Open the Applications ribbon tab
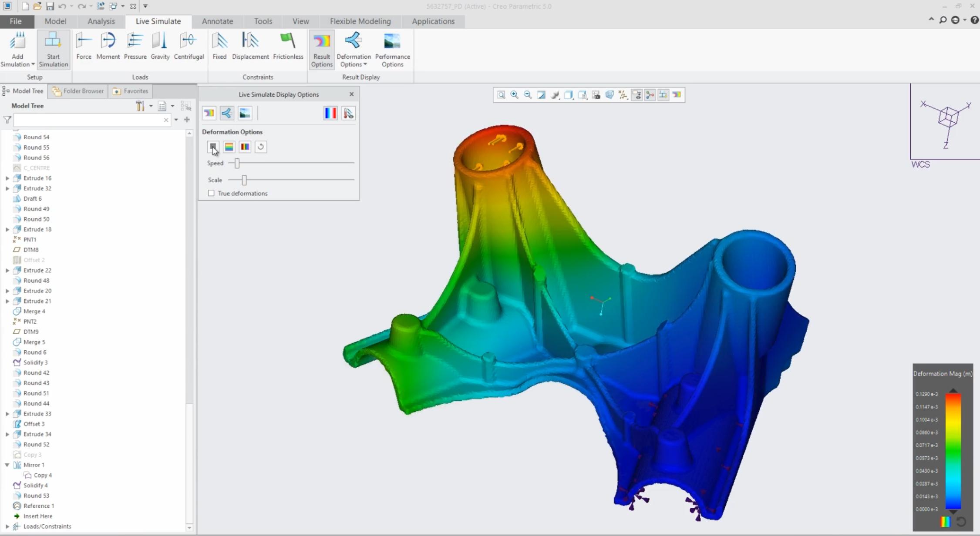The height and width of the screenshot is (536, 980). (x=432, y=21)
